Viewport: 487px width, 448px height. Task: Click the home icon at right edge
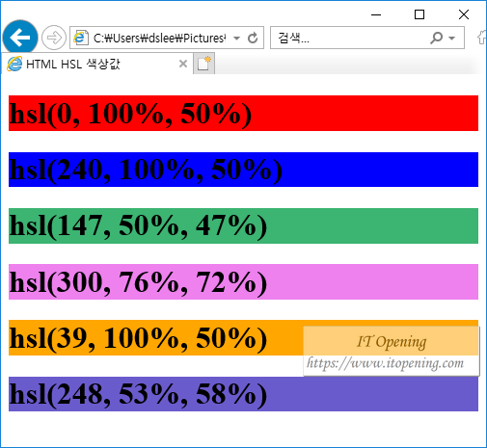[x=482, y=38]
